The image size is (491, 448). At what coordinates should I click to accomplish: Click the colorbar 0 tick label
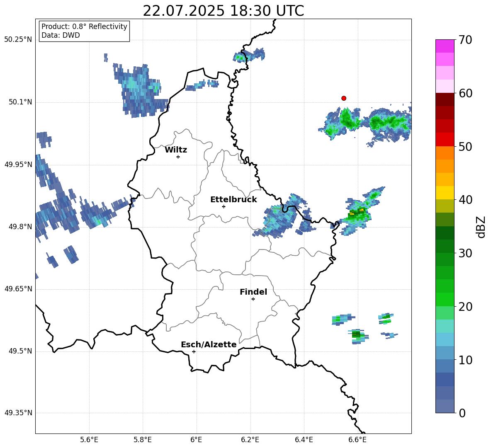tap(462, 413)
